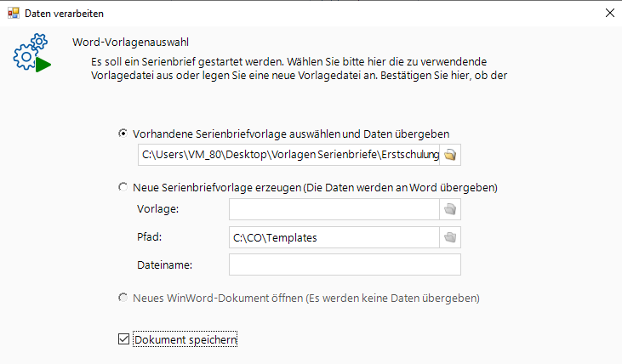
Task: Click into the existing template path field
Action: [x=289, y=155]
